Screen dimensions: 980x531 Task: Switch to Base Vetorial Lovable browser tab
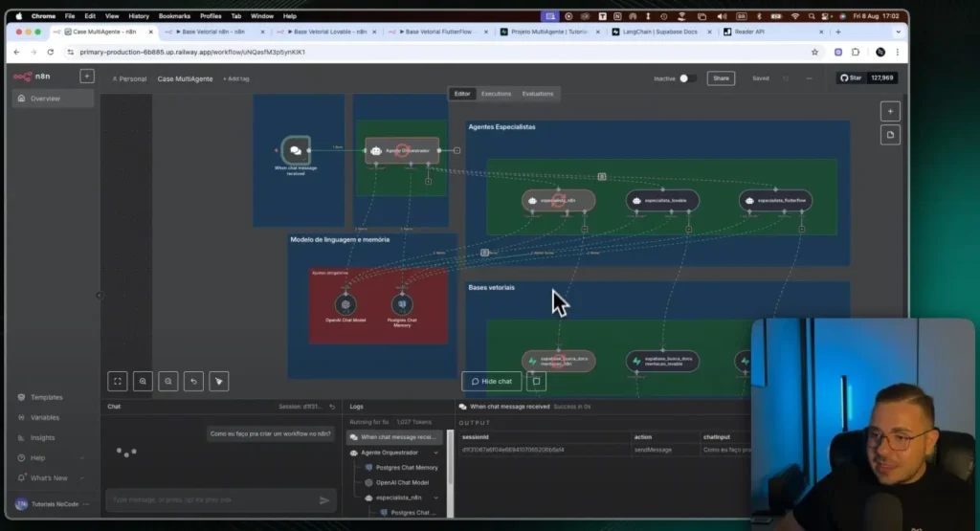[330, 32]
